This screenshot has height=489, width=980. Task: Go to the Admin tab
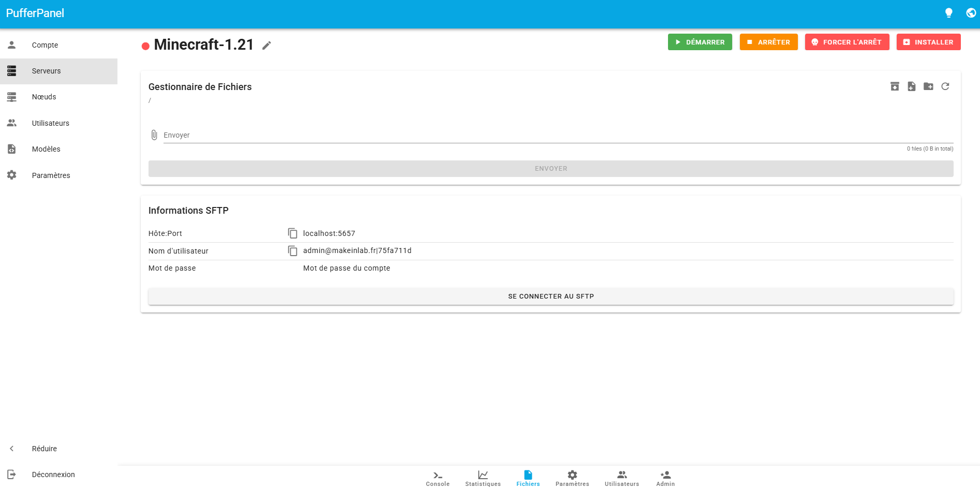[665, 478]
